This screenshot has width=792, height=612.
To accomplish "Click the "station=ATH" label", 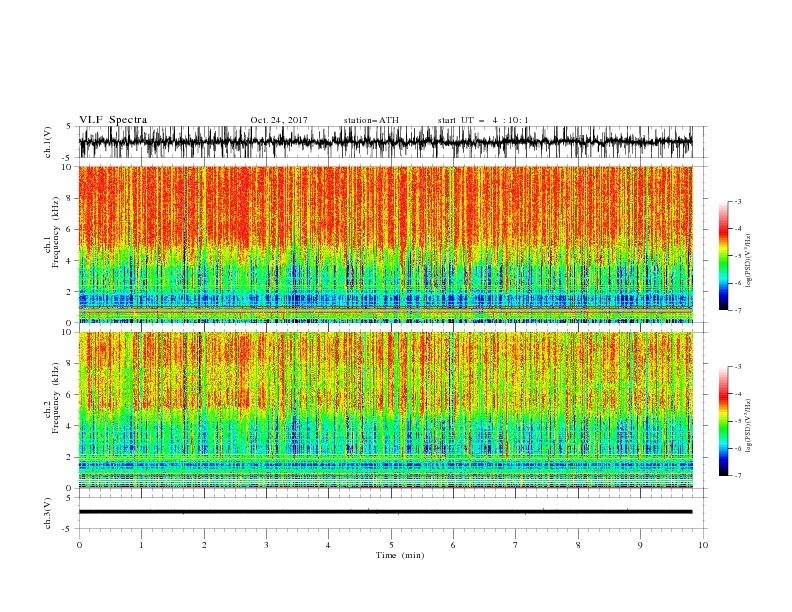I will pyautogui.click(x=371, y=120).
